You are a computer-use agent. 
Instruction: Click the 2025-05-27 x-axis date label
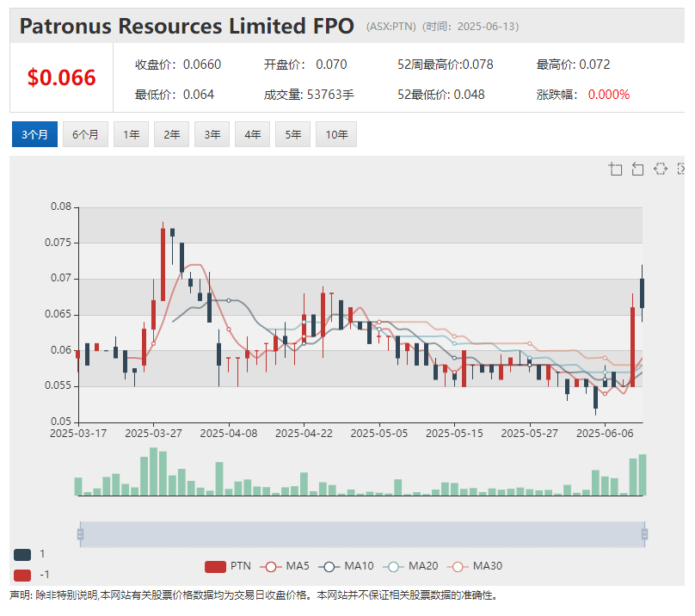tap(530, 434)
